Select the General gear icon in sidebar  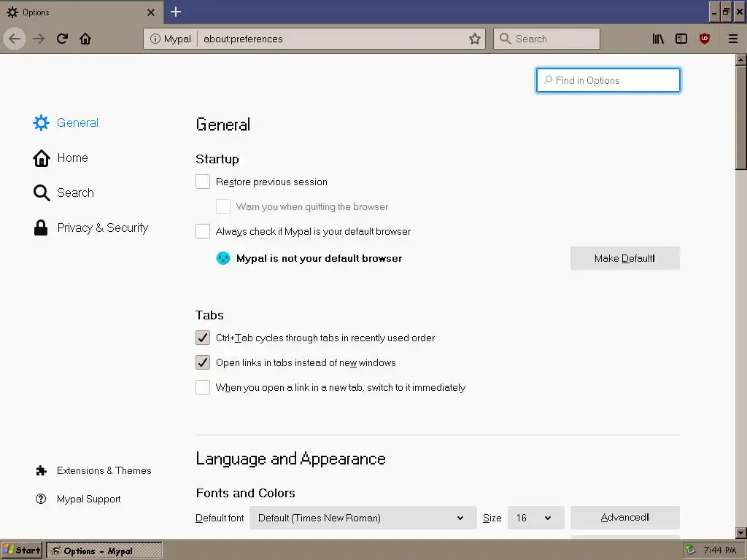coord(41,122)
